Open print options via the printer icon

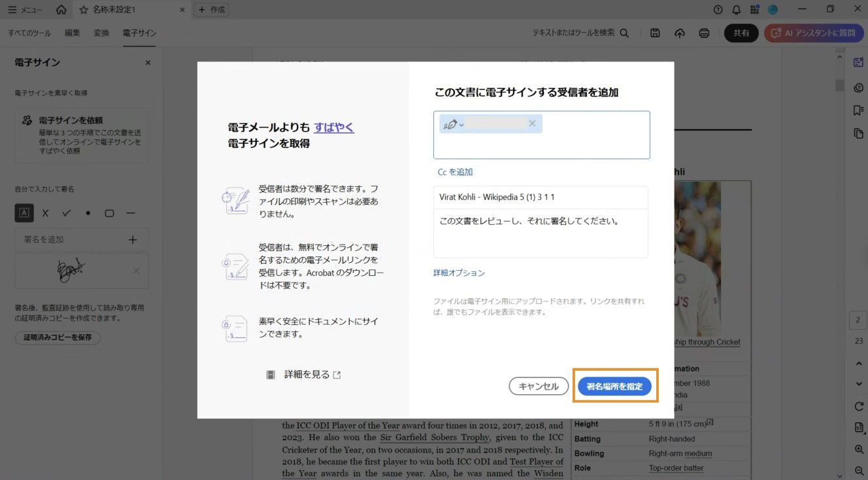point(705,33)
